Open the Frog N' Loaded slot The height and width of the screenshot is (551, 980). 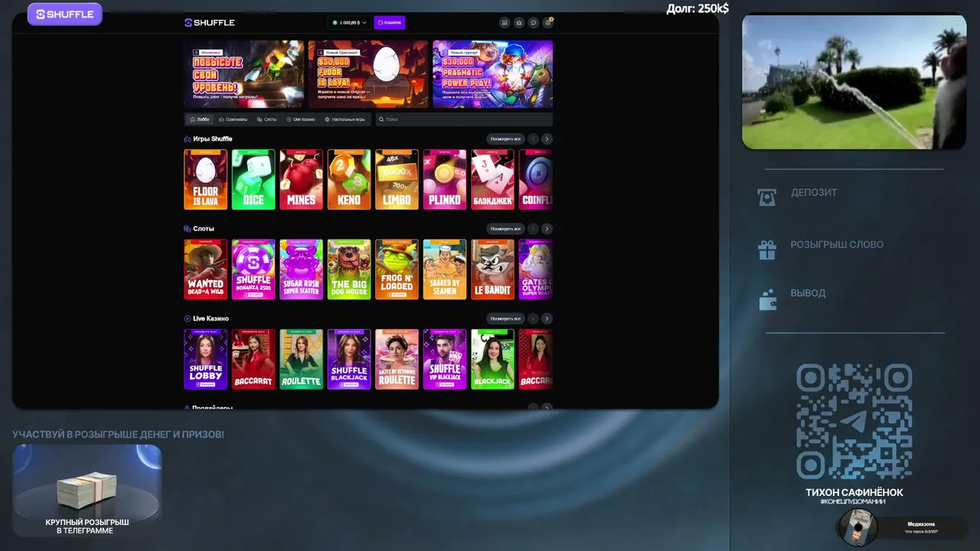point(397,269)
